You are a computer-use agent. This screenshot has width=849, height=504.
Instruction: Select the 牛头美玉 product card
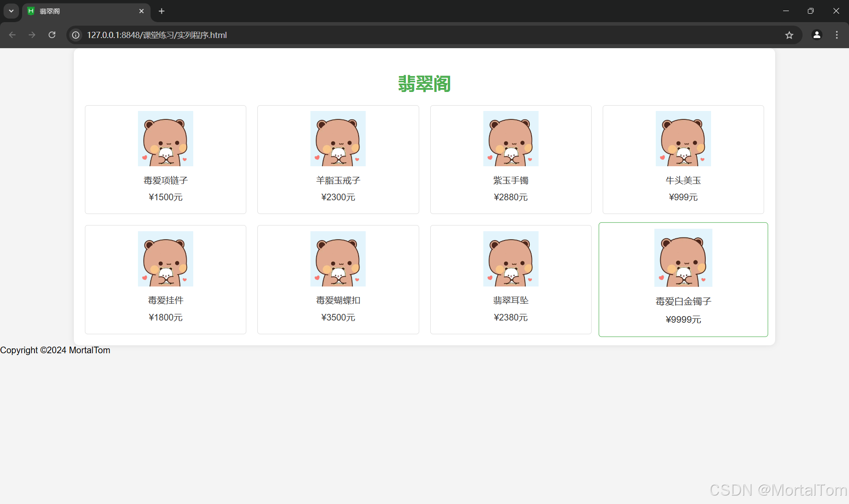(x=683, y=160)
